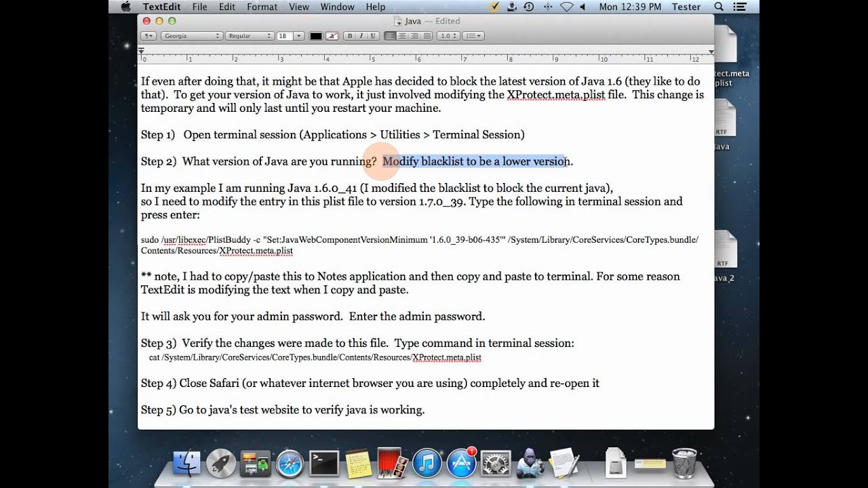Center align the text
The image size is (868, 488).
pos(402,36)
